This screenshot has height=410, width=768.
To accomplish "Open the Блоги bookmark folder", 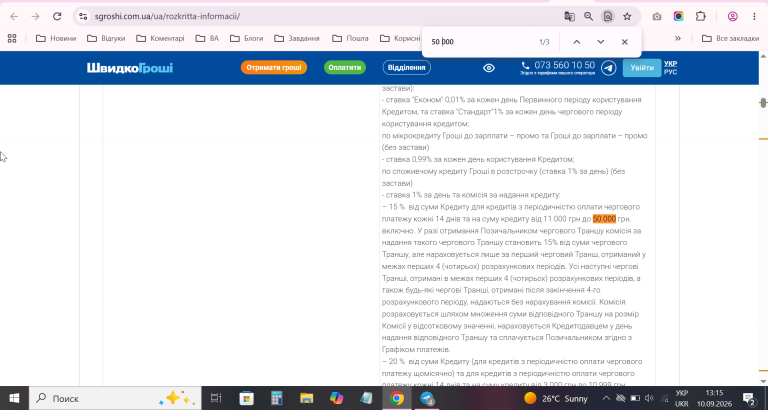I will tap(246, 38).
